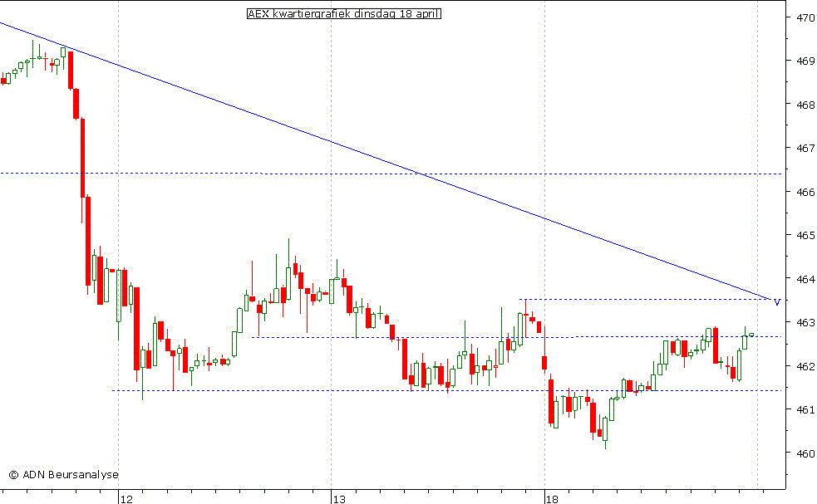Click the 469 price axis label
Screen dimensions: 817x504
pos(805,61)
